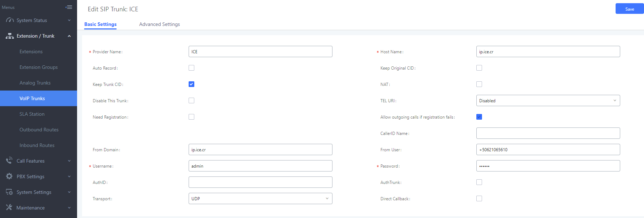This screenshot has height=218, width=644.
Task: Click the Call Features phone icon
Action: (9, 161)
